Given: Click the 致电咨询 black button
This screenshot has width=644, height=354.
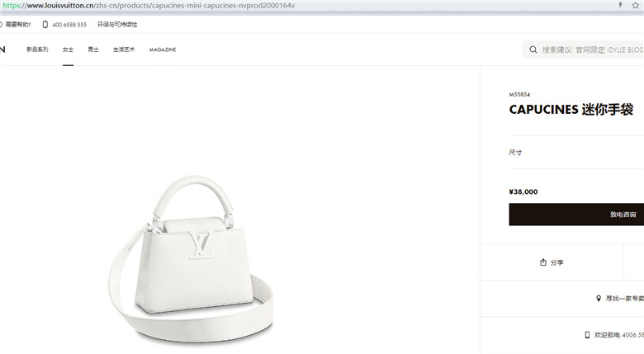Looking at the screenshot, I should click(576, 215).
